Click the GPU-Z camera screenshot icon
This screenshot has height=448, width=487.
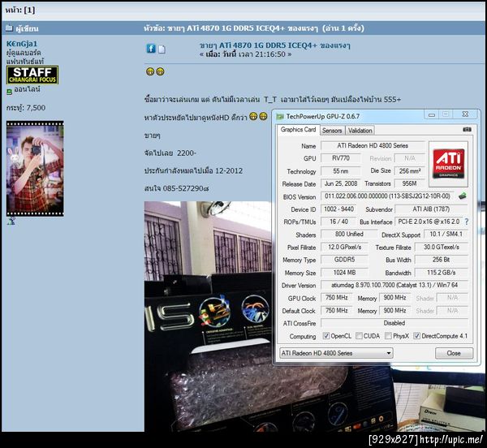point(467,130)
